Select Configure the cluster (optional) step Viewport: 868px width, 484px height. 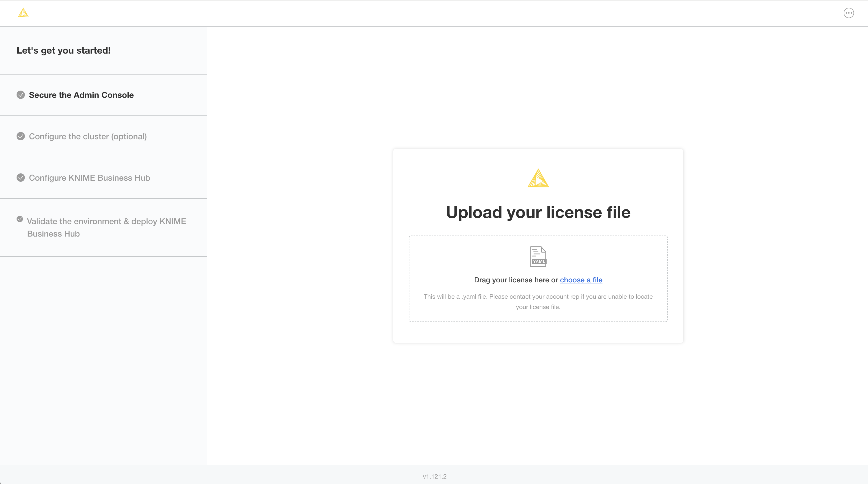pos(88,136)
